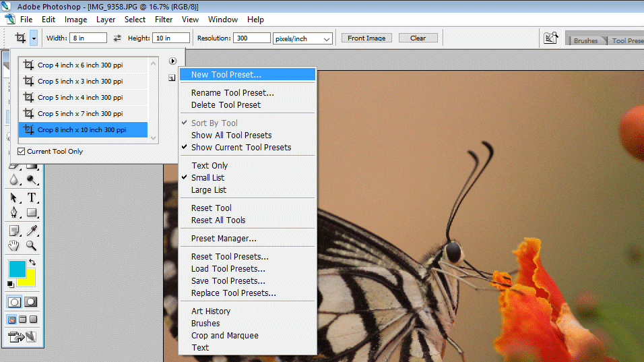Select the Rectangle shape tool
The image size is (644, 362).
click(x=32, y=212)
